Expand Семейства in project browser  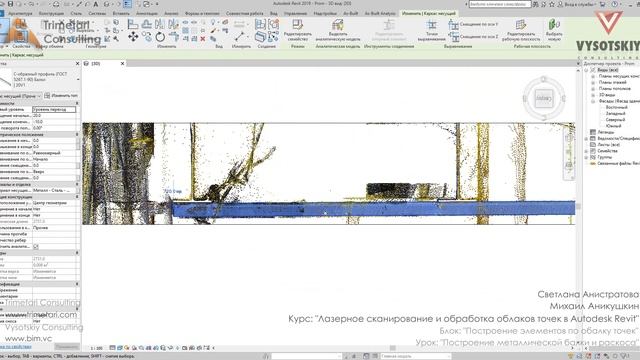click(x=587, y=151)
